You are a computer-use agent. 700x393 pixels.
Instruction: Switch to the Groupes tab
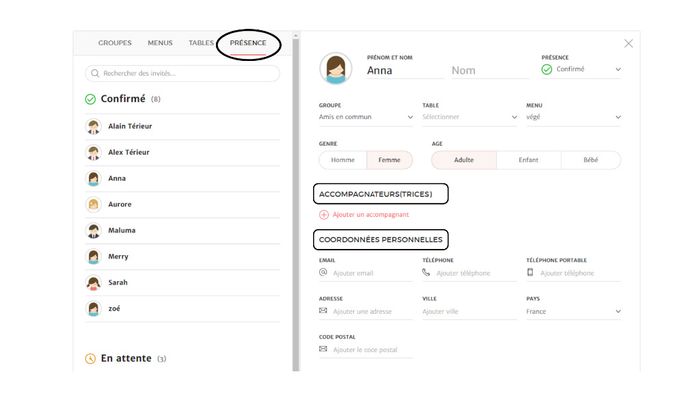click(115, 43)
